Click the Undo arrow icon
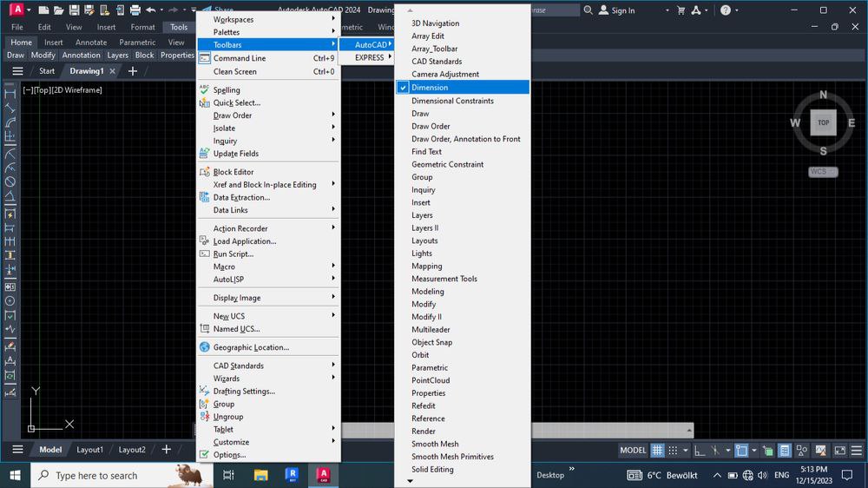 pos(150,10)
